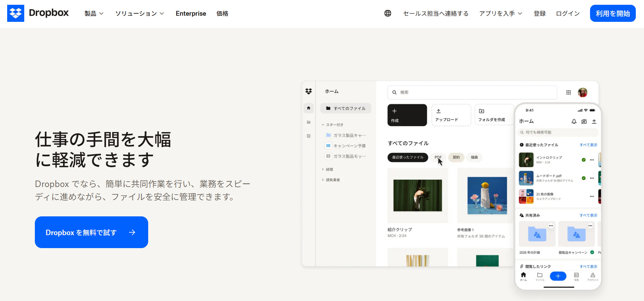Click the 利用を開始 button
The image size is (644, 301).
613,13
